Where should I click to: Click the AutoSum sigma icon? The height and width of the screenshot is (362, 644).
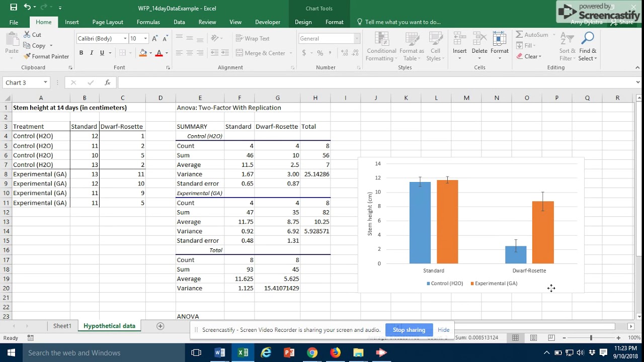click(x=519, y=35)
